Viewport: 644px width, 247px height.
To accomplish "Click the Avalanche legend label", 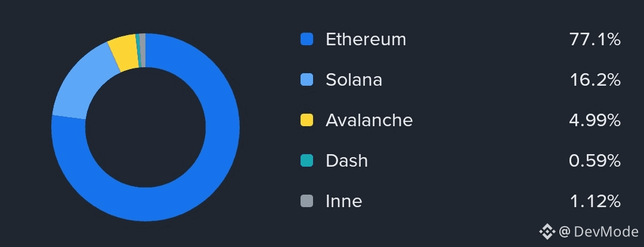I will point(369,120).
